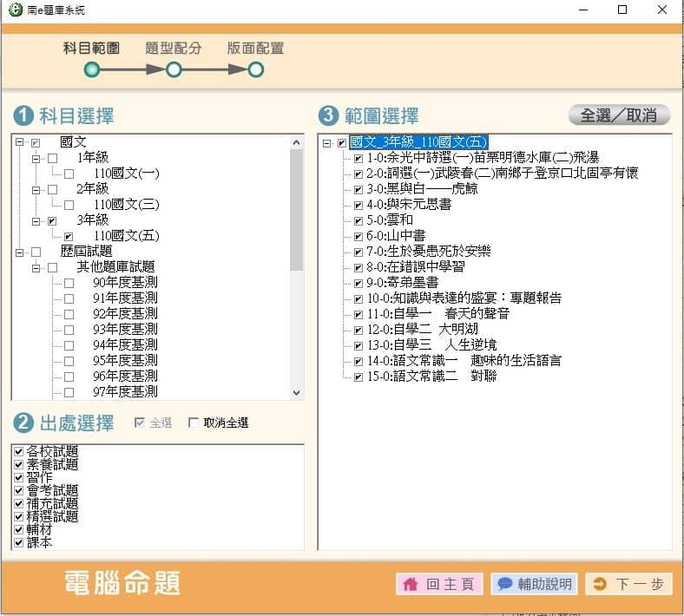
Task: Toggle the 國文 subject checkbox
Action: [36, 142]
